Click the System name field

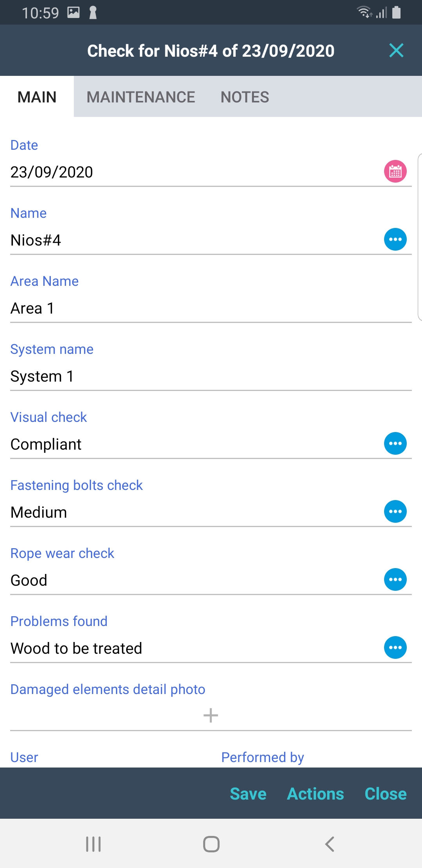tap(195, 377)
